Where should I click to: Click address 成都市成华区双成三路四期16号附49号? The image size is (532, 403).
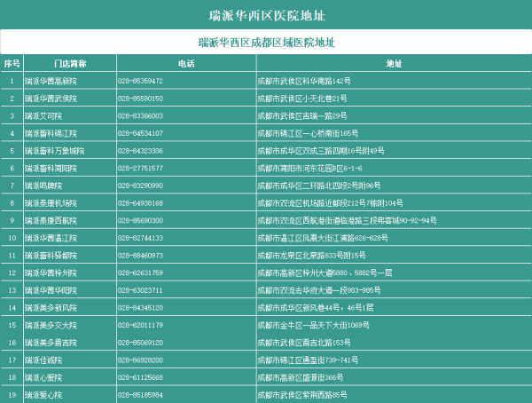click(321, 151)
